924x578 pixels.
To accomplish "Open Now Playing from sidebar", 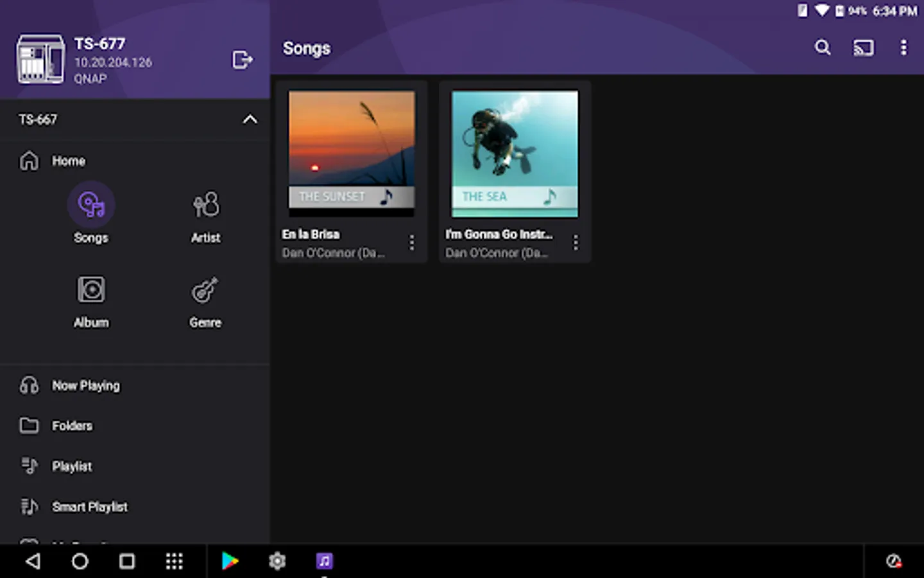I will click(x=85, y=385).
